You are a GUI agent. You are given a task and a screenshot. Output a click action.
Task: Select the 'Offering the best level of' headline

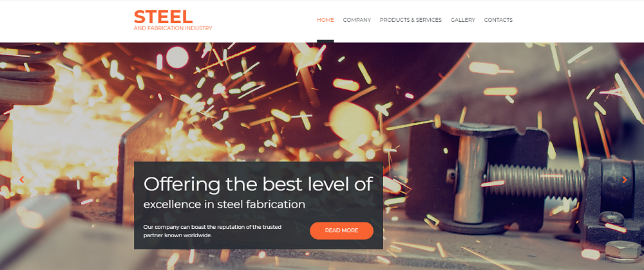[x=258, y=184]
